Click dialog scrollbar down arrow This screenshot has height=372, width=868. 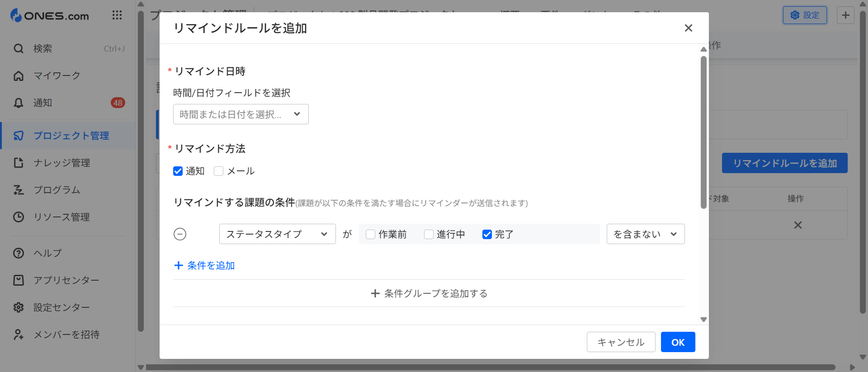coord(703,320)
